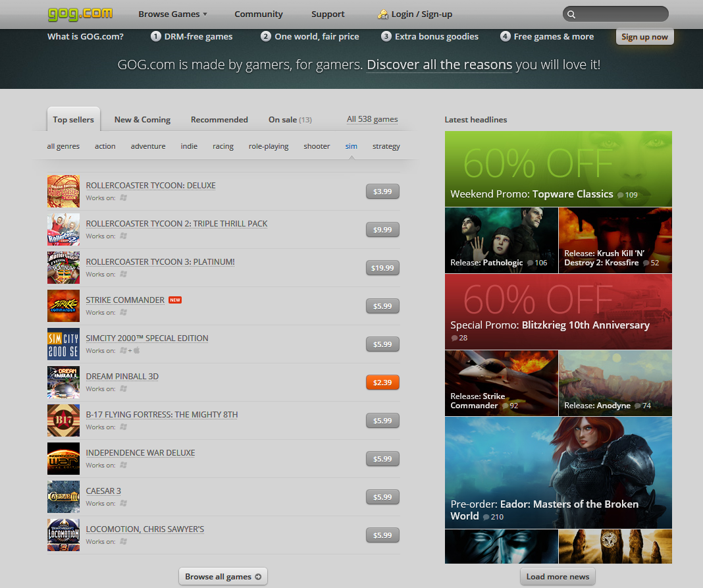Screen dimensions: 703x588
Task: Click inside the search input field
Action: 621,14
